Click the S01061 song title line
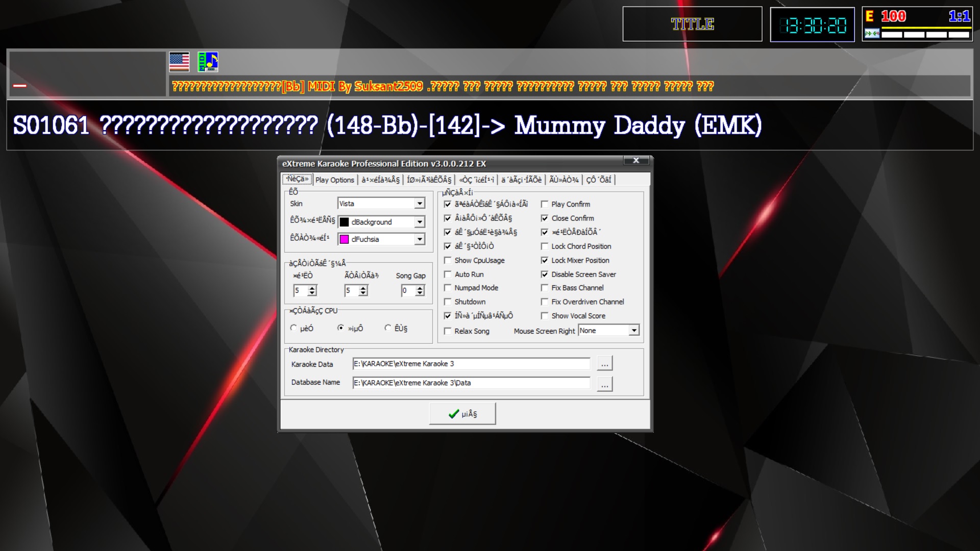The height and width of the screenshot is (551, 980). click(387, 126)
